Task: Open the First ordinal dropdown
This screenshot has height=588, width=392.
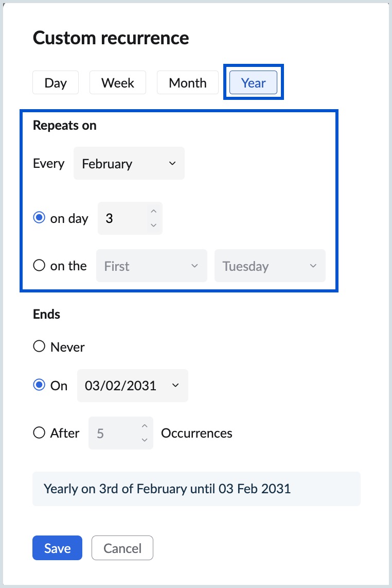Action: (151, 266)
